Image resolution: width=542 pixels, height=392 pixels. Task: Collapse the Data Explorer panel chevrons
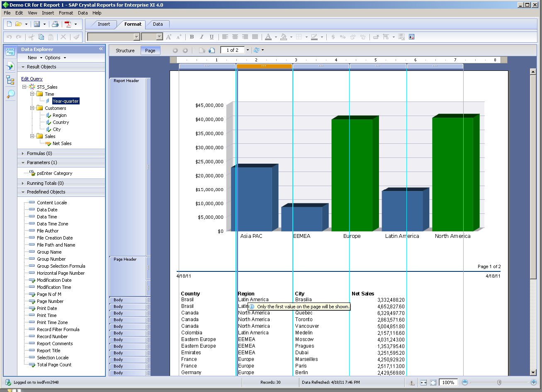tap(101, 49)
